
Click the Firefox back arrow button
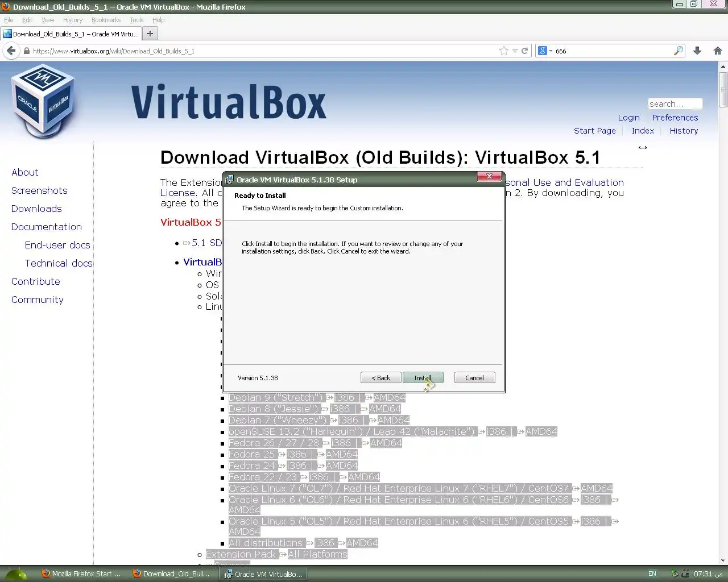pyautogui.click(x=11, y=51)
